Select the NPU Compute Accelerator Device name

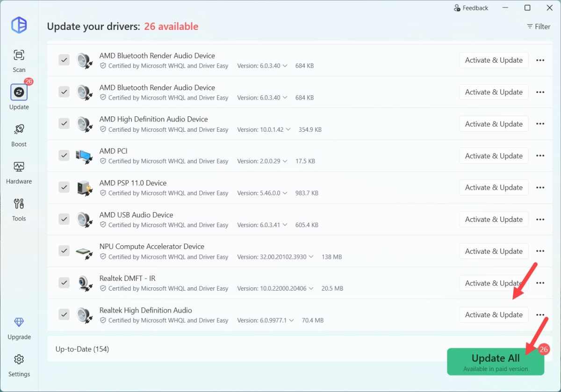pyautogui.click(x=152, y=246)
